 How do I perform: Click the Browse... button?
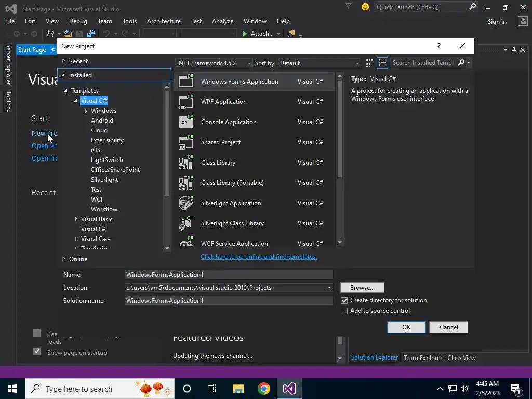pyautogui.click(x=362, y=288)
